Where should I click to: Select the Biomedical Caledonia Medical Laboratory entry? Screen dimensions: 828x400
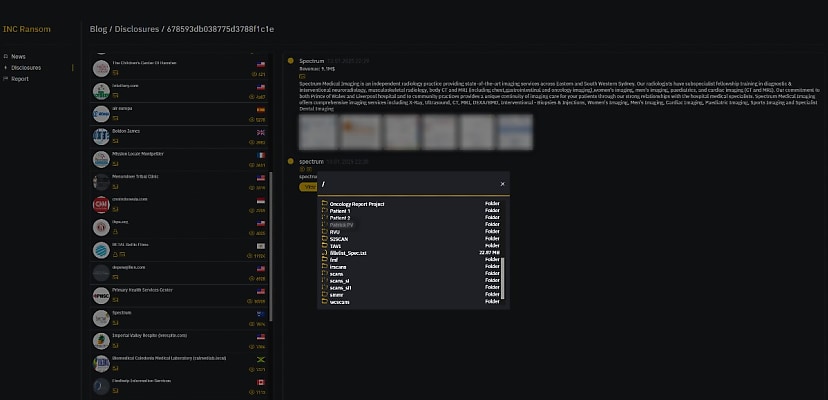(179, 364)
